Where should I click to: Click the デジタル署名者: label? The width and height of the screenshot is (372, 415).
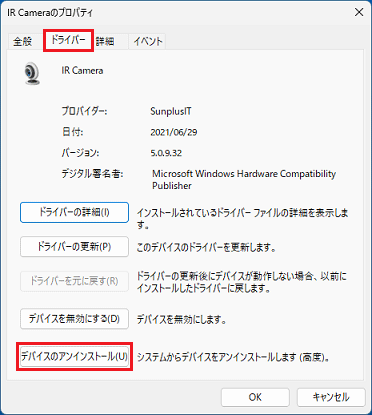[x=92, y=174]
